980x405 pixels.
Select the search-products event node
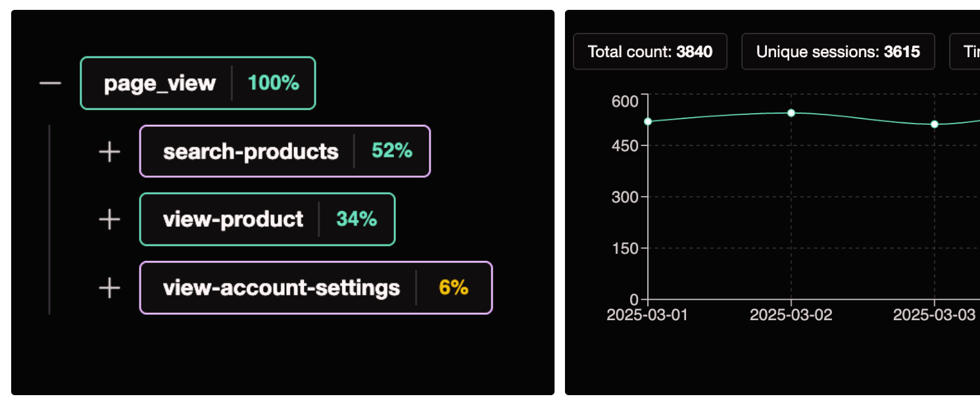250,151
